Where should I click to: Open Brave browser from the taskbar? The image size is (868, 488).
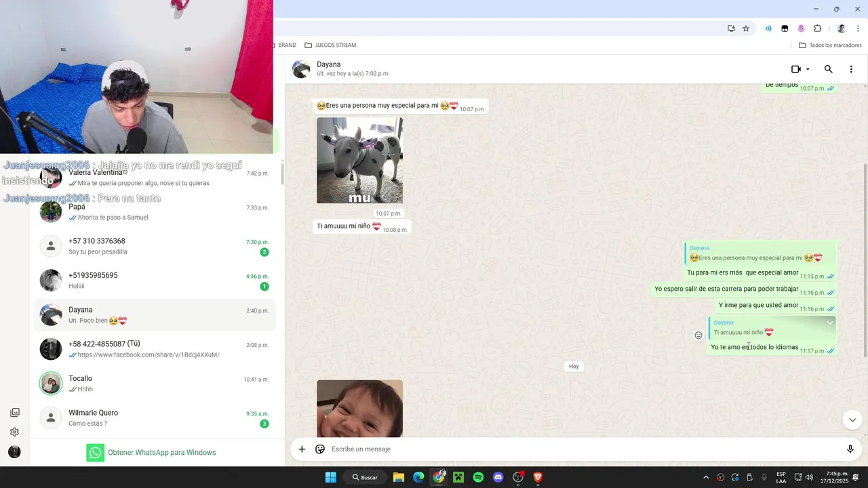coord(538,477)
